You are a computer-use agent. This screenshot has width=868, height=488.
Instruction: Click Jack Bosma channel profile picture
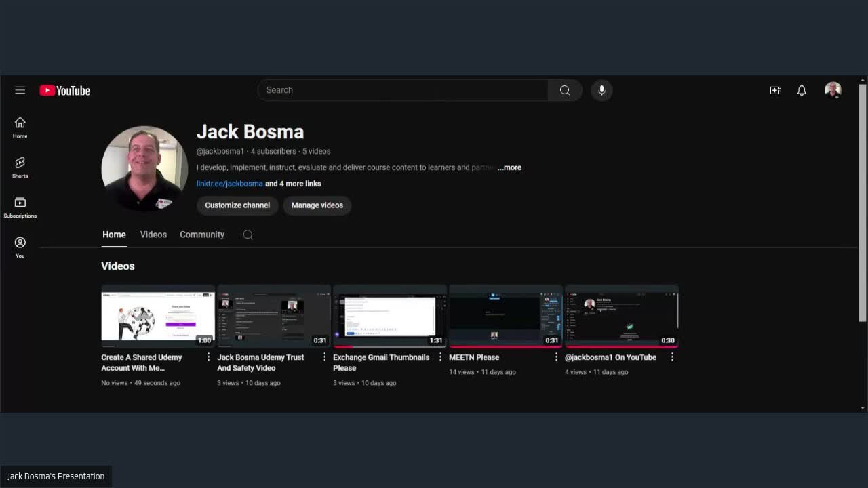pos(144,169)
